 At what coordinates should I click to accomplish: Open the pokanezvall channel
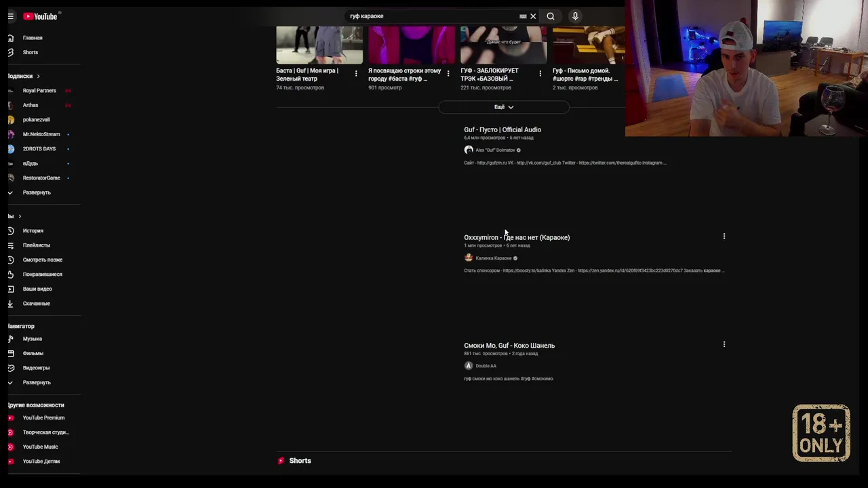pos(36,120)
